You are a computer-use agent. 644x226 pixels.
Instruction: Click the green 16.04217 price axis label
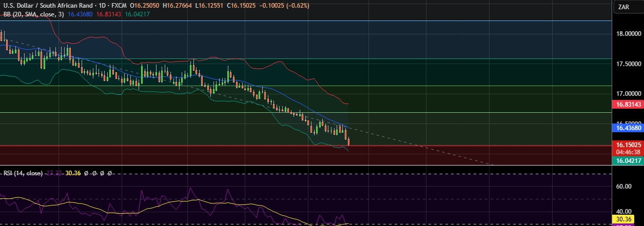628,161
